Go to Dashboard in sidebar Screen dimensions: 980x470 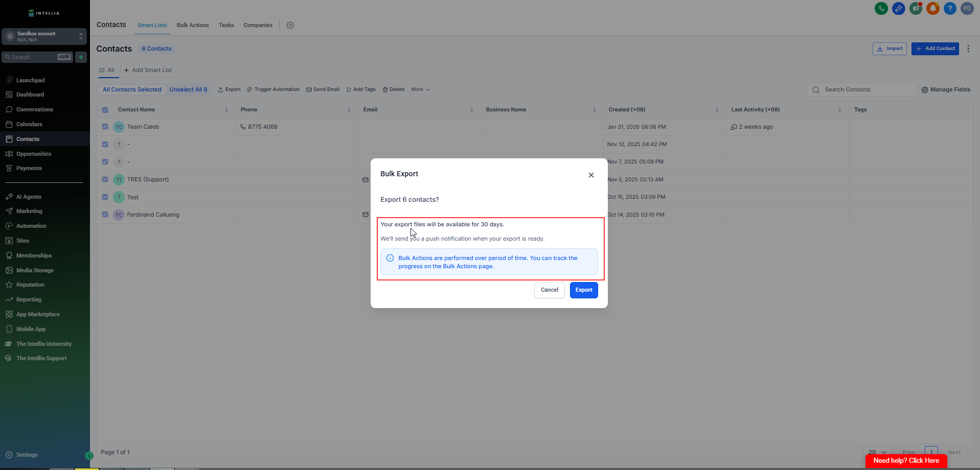click(30, 95)
